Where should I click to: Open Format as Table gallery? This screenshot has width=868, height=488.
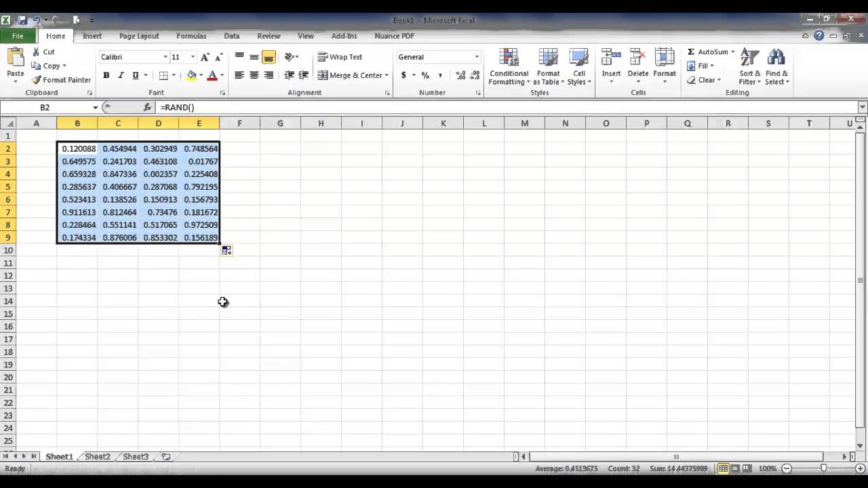(548, 67)
